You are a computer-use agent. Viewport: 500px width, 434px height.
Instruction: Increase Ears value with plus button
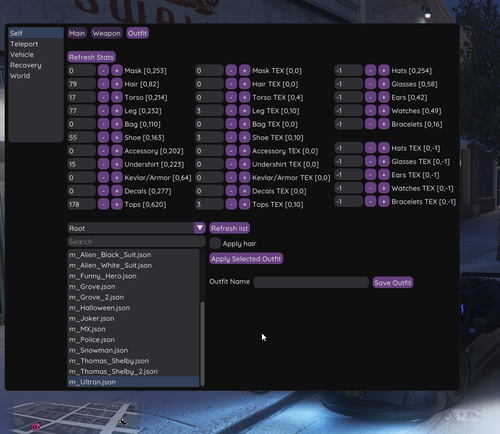pos(384,97)
